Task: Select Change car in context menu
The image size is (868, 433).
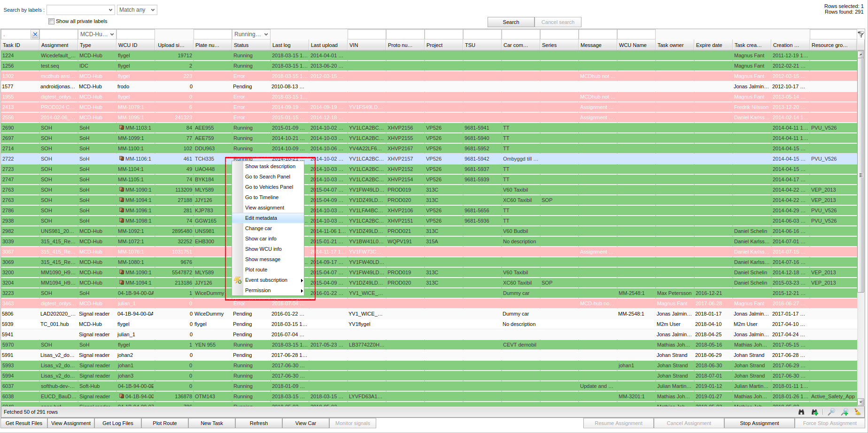Action: click(x=258, y=228)
